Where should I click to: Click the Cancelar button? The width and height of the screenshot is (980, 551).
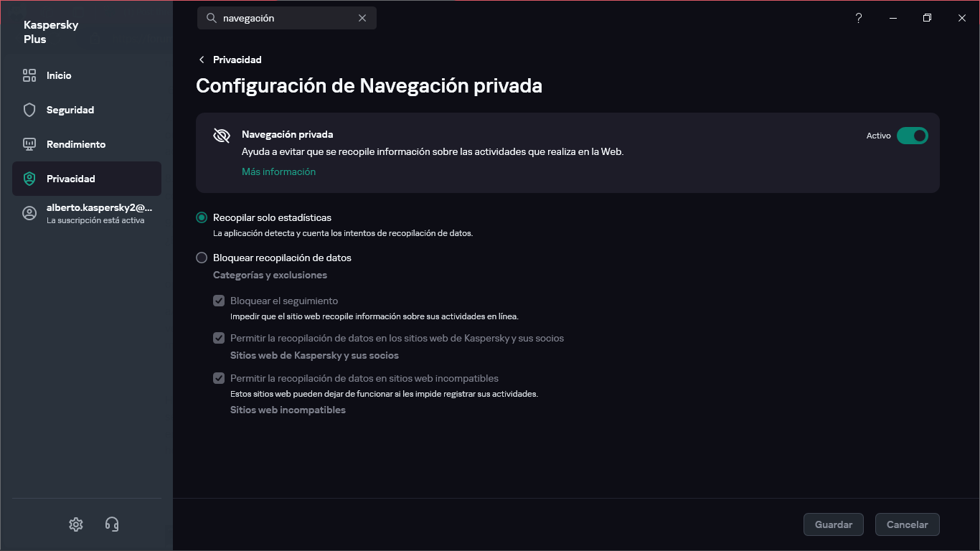(x=908, y=524)
